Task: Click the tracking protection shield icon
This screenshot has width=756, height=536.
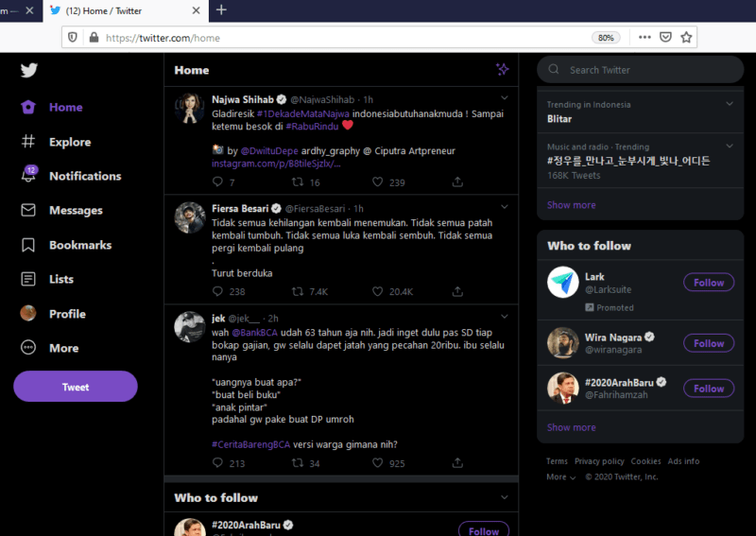Action: [73, 37]
